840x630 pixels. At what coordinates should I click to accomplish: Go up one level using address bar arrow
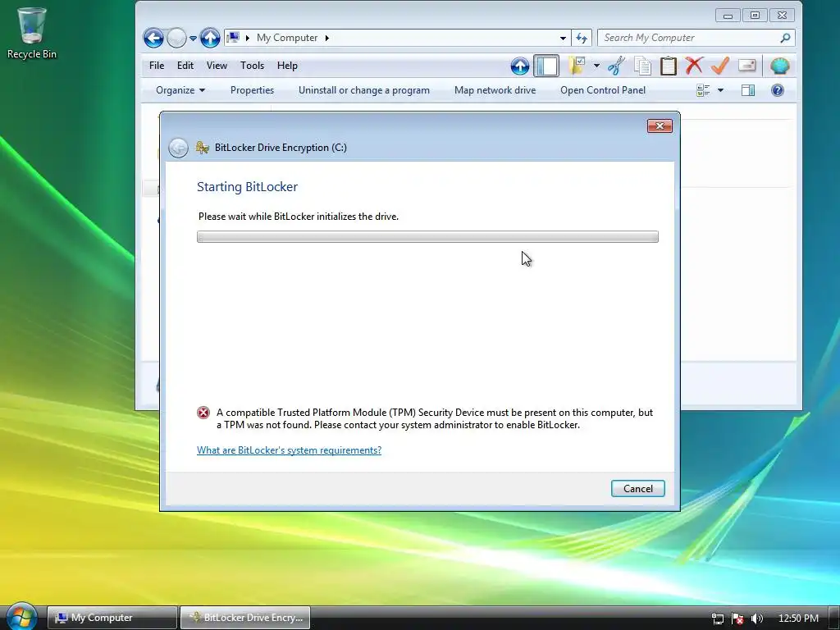point(210,38)
